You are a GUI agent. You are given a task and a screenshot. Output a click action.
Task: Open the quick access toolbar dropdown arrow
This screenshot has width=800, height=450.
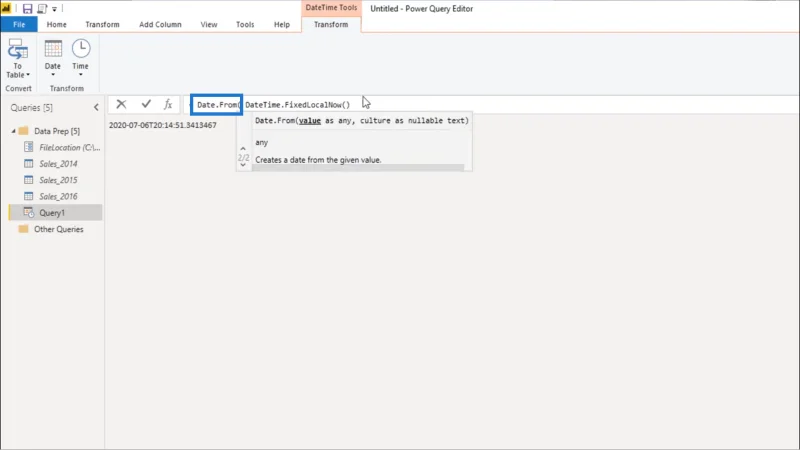pos(54,9)
